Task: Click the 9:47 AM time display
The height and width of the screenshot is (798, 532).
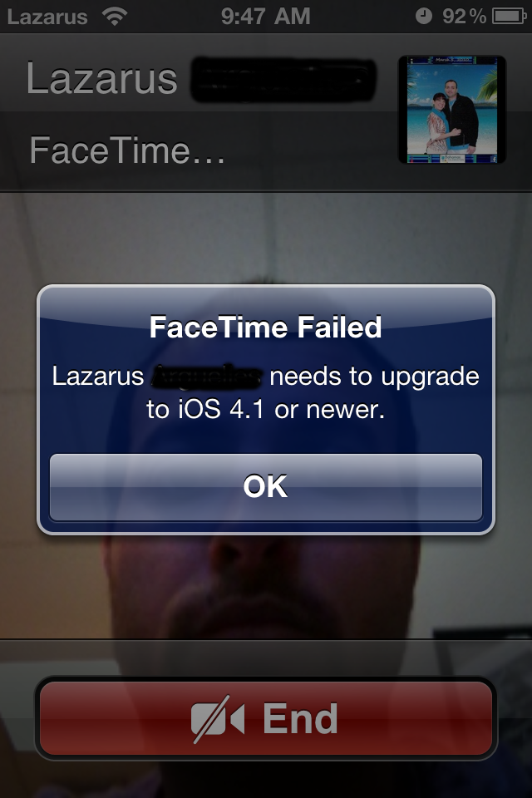Action: 266,17
